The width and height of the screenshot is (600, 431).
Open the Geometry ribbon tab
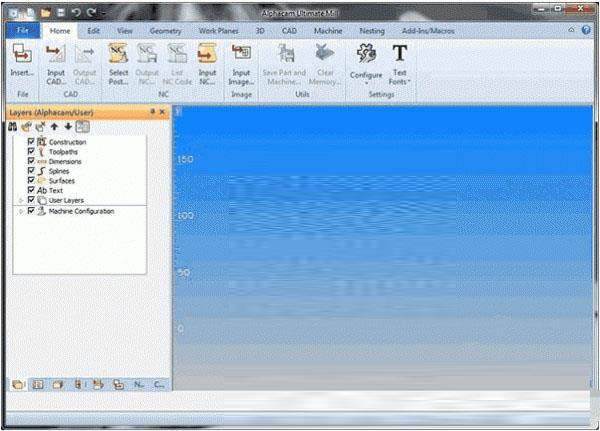[165, 31]
